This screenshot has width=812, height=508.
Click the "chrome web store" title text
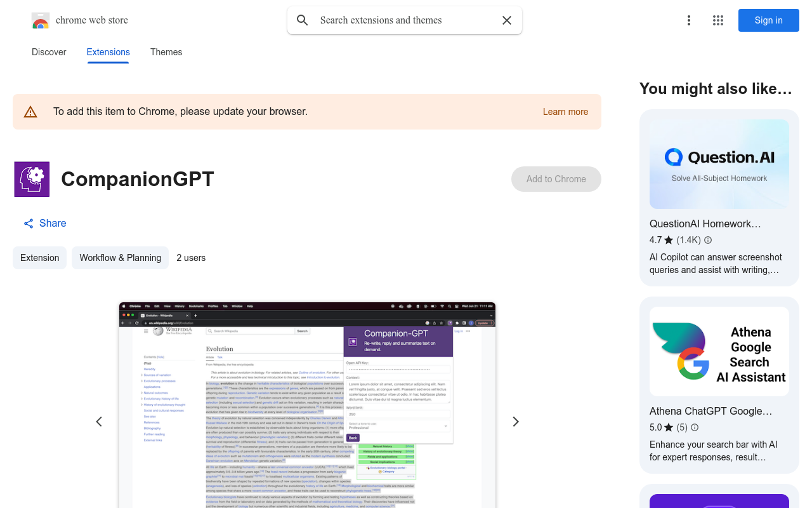point(92,20)
